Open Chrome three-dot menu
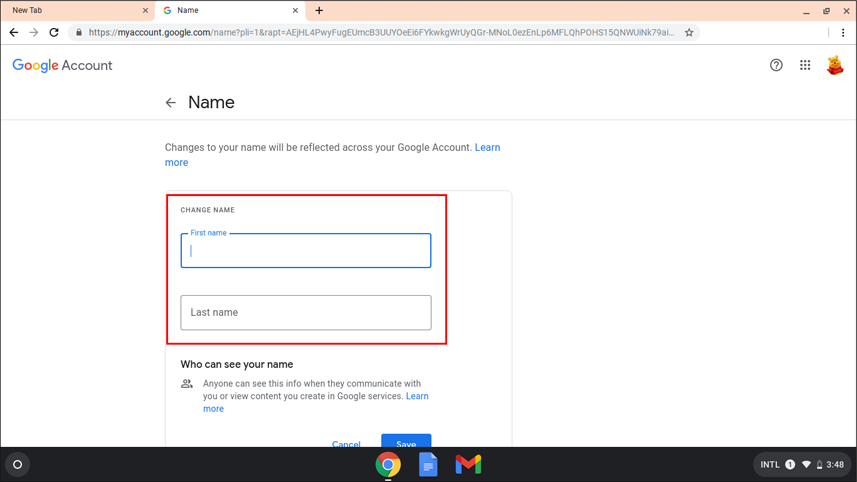 [843, 33]
